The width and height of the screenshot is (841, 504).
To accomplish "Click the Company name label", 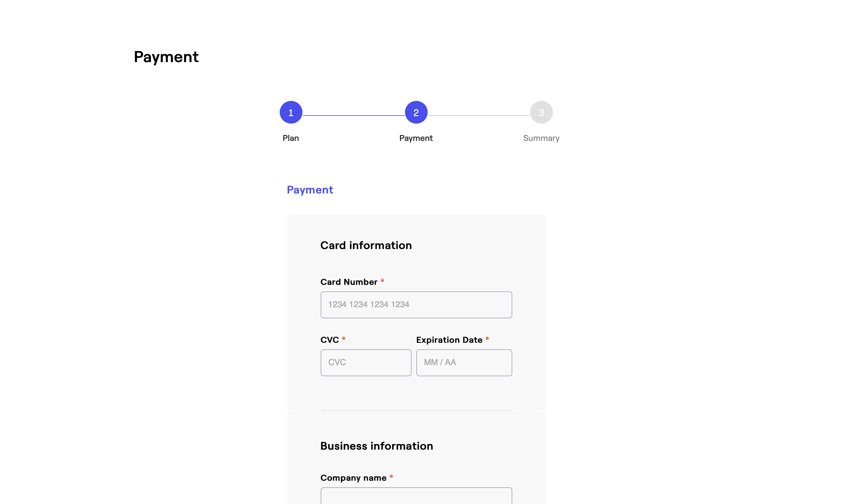I will [353, 478].
